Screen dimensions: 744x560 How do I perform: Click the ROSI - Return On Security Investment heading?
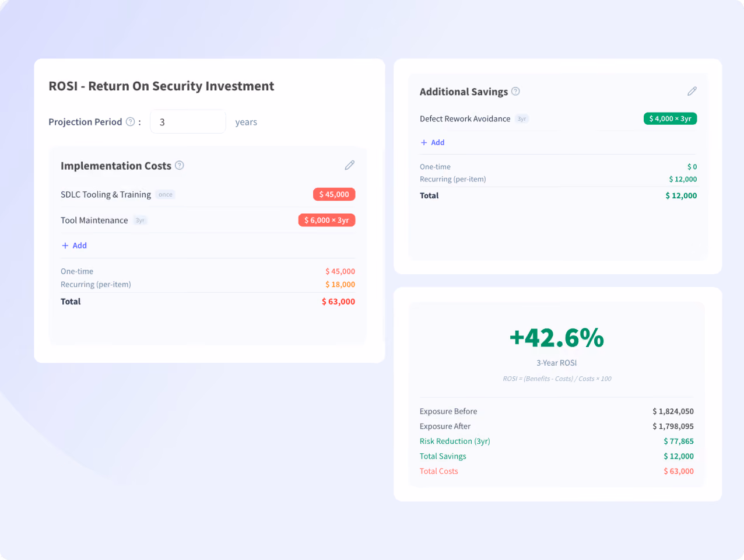tap(162, 86)
